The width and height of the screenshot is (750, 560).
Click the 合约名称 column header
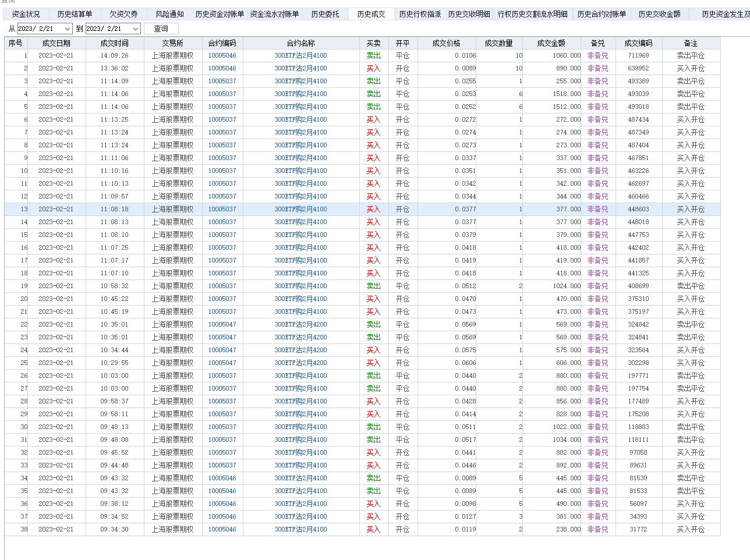300,43
